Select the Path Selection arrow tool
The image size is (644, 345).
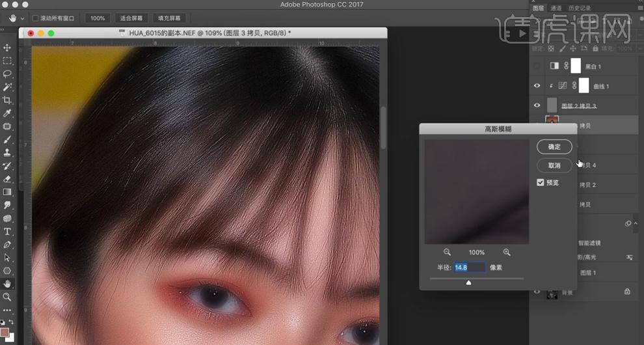click(x=7, y=258)
